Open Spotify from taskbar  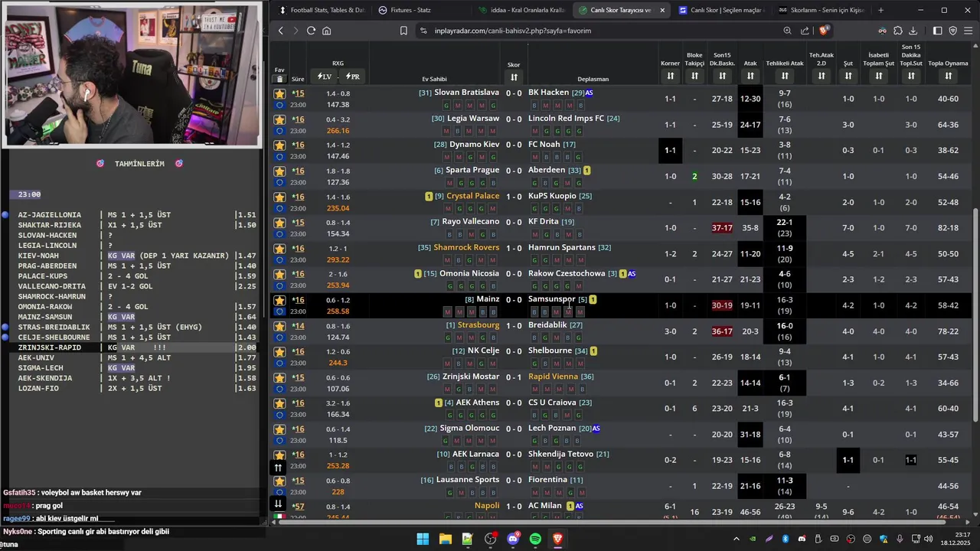coord(535,539)
